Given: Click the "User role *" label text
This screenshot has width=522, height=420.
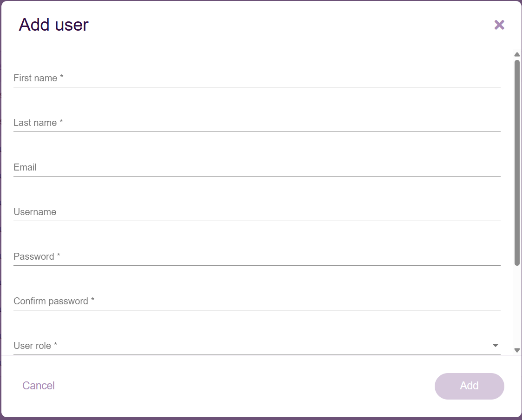Looking at the screenshot, I should [35, 346].
